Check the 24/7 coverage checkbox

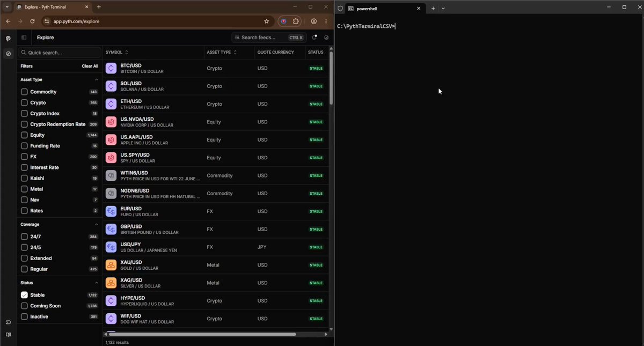(x=24, y=237)
